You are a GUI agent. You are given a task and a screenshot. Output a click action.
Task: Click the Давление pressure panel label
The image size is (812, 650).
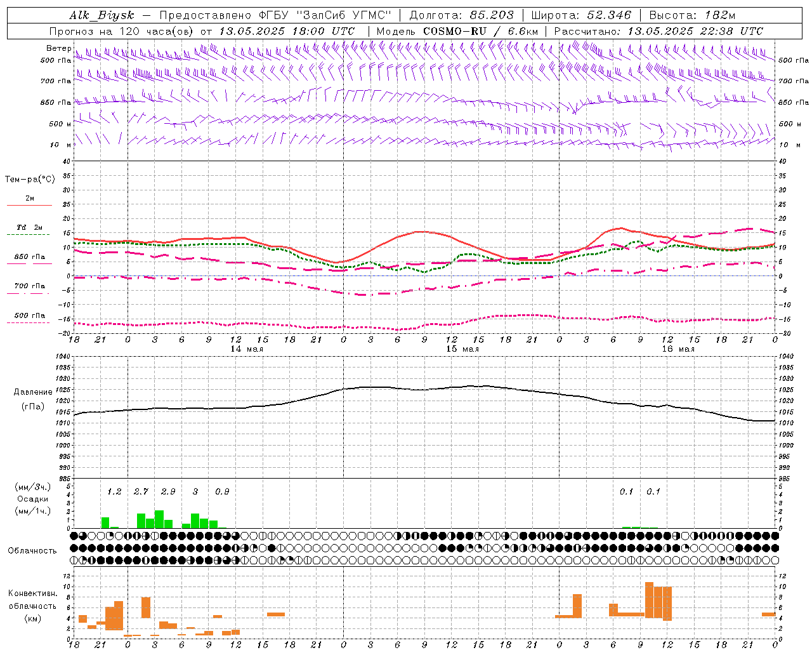[x=33, y=392]
